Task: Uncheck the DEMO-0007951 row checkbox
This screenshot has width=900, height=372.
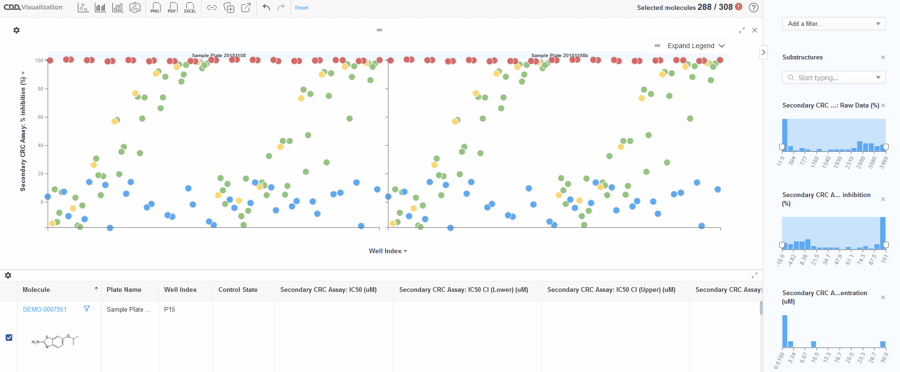Action: pos(9,338)
